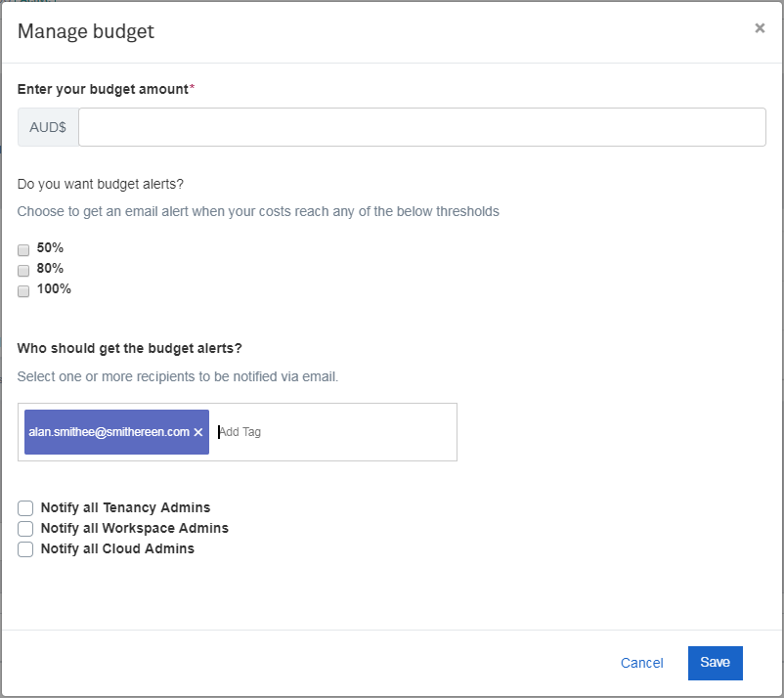This screenshot has width=784, height=698.
Task: Enable Notify all Tenancy Admins
Action: click(25, 508)
